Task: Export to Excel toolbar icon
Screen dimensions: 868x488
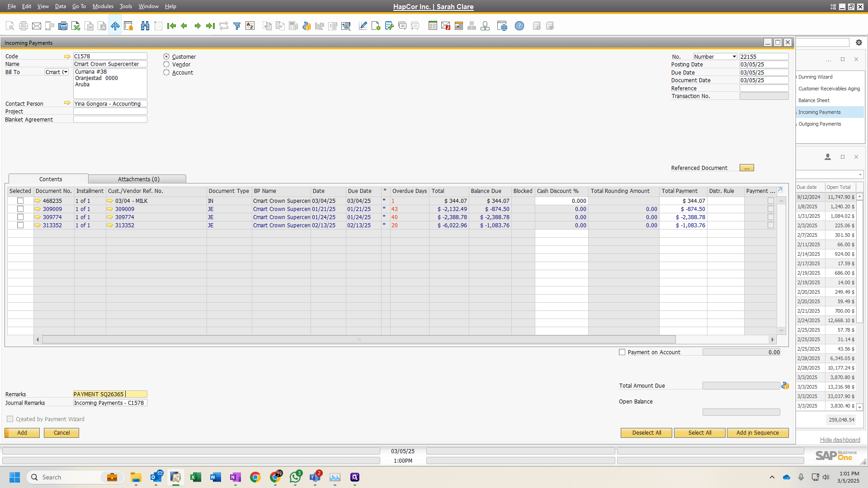Action: click(x=76, y=26)
